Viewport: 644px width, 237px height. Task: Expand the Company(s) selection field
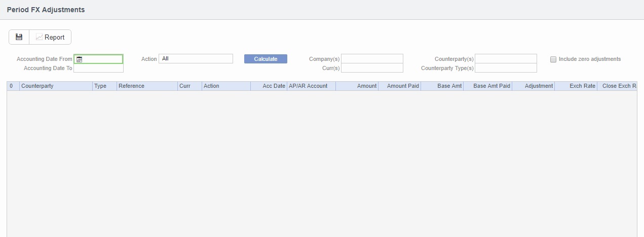click(372, 59)
